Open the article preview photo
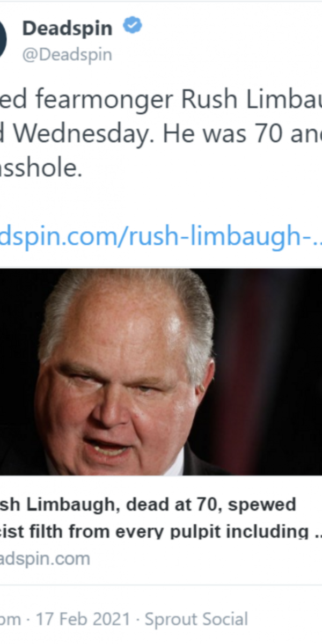Viewport: 322px width, 644px height. pos(161,372)
